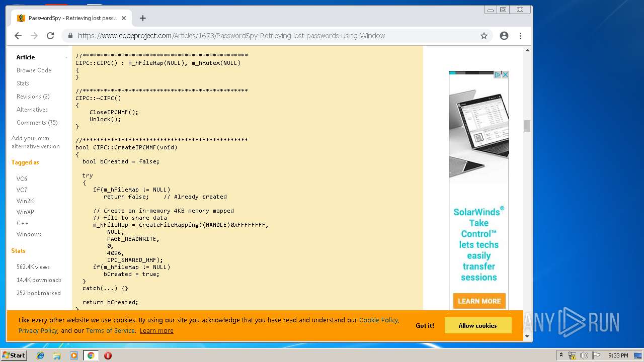
Task: Open the Cookie Policy link
Action: point(378,320)
